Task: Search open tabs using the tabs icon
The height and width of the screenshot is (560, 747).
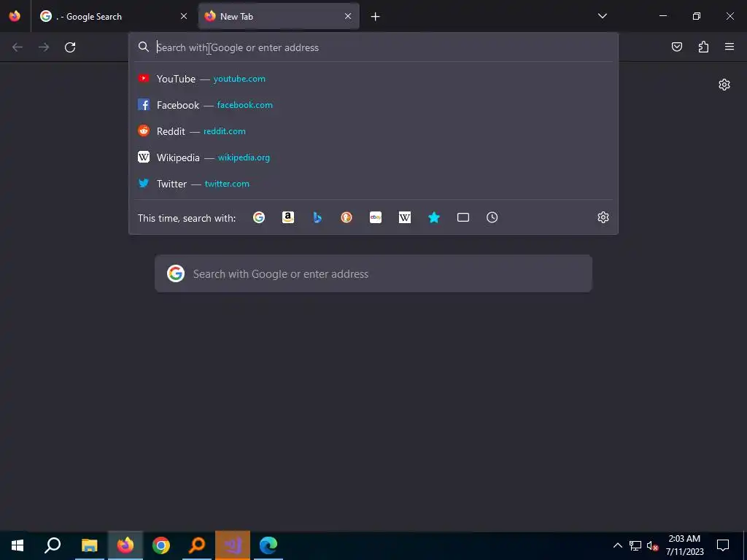Action: (463, 217)
